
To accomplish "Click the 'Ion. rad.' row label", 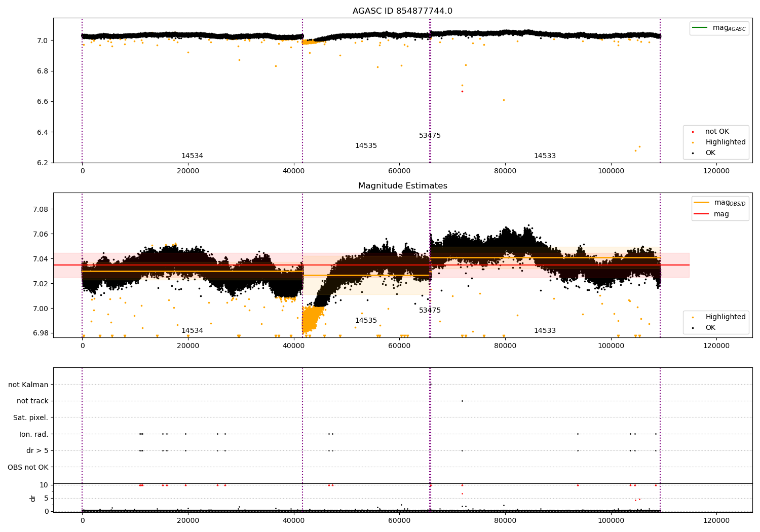I will (34, 434).
